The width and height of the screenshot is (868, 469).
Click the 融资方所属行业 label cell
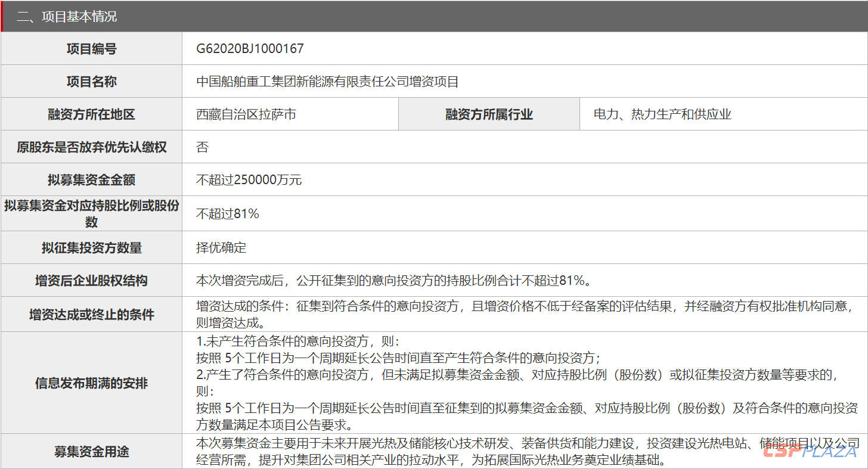(x=489, y=114)
